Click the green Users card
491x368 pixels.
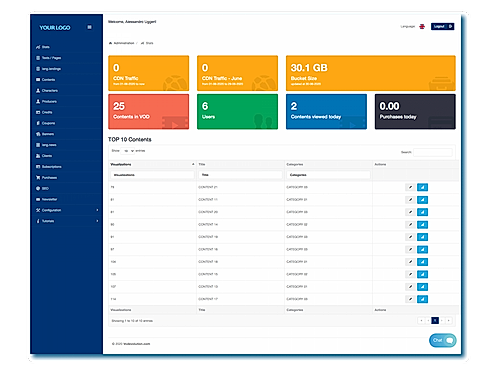237,111
